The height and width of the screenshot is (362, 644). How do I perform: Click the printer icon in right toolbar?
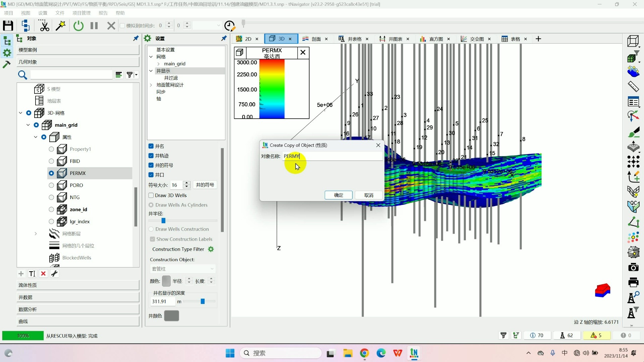click(x=633, y=282)
